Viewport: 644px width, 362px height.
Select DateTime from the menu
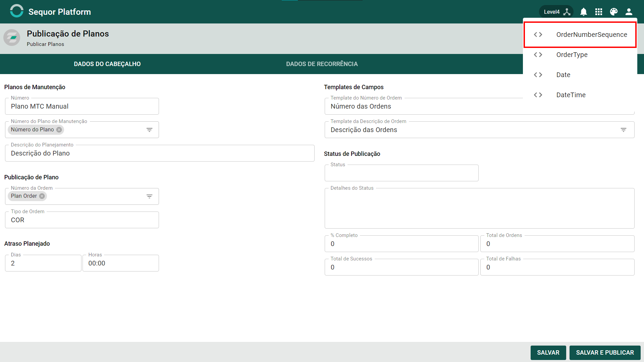[x=580, y=95]
